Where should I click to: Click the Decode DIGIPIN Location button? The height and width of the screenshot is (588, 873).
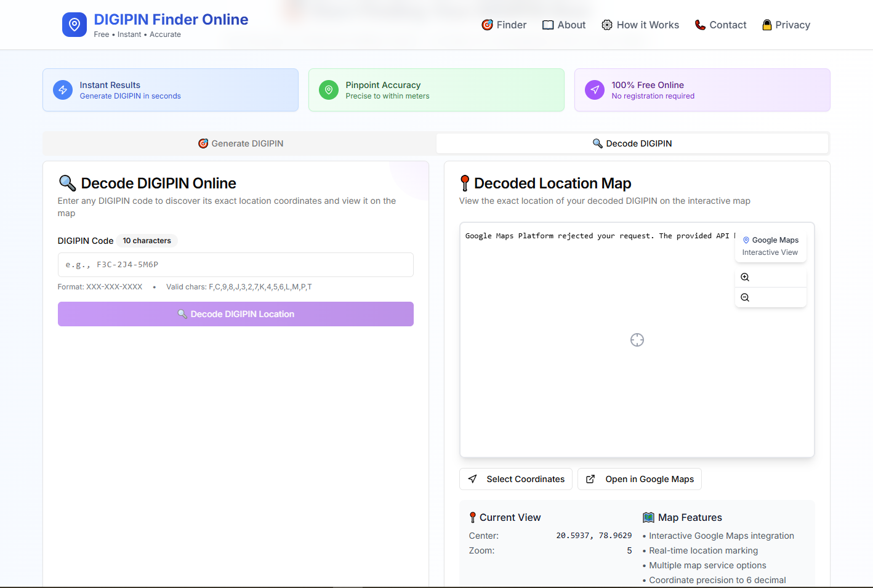[x=236, y=314]
